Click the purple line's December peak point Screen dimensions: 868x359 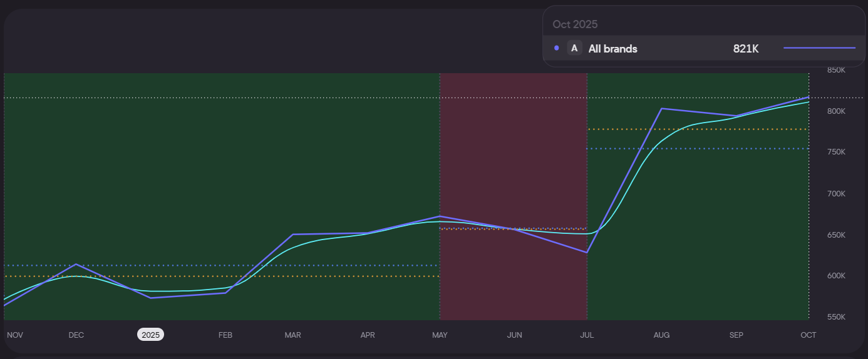(x=76, y=264)
